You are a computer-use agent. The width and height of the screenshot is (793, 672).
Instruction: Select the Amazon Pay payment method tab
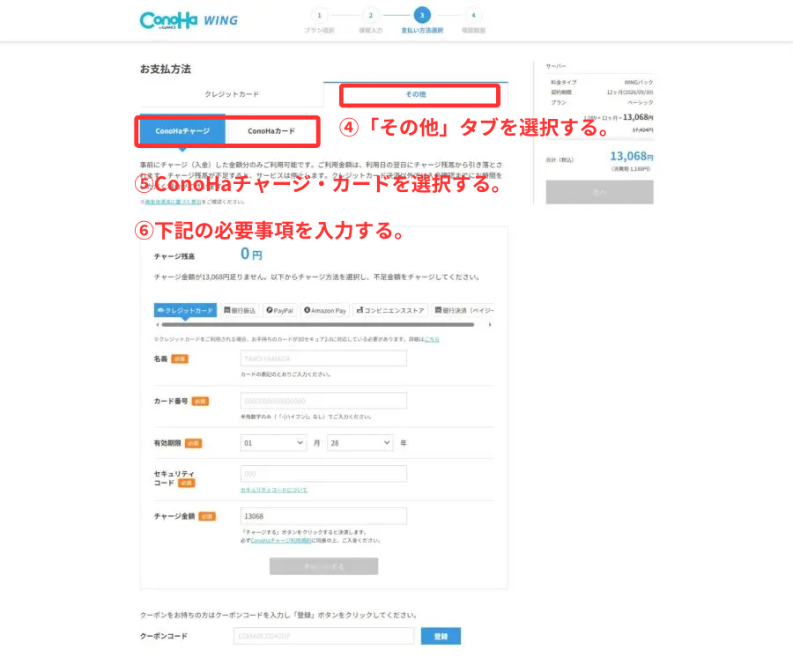[x=325, y=310]
